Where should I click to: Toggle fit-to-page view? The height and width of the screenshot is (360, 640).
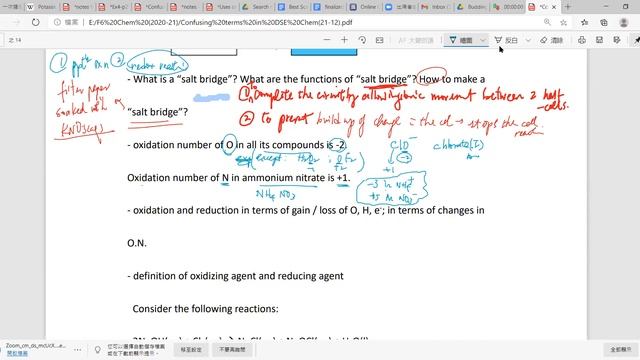coord(380,40)
